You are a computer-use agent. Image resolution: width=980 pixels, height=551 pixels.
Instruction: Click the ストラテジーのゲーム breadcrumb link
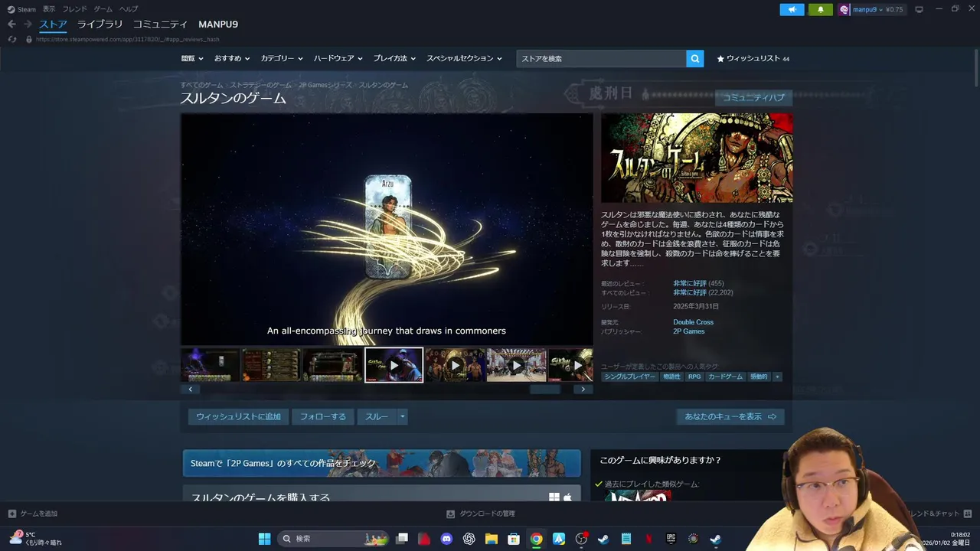tap(260, 85)
